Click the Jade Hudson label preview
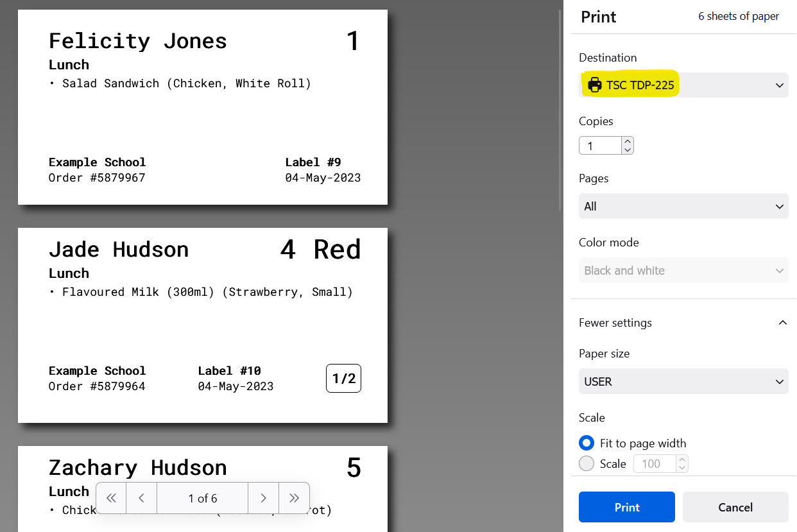Viewport: 797px width, 532px height. click(x=203, y=325)
